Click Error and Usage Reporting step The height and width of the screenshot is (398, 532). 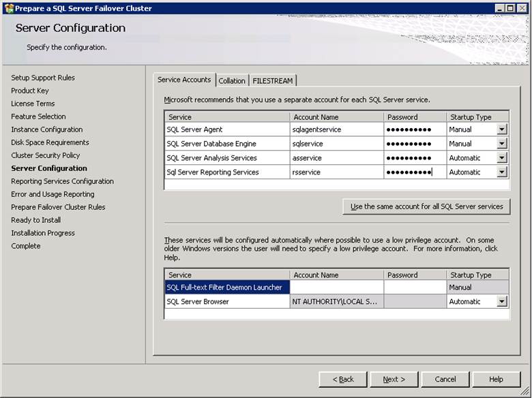click(x=53, y=194)
